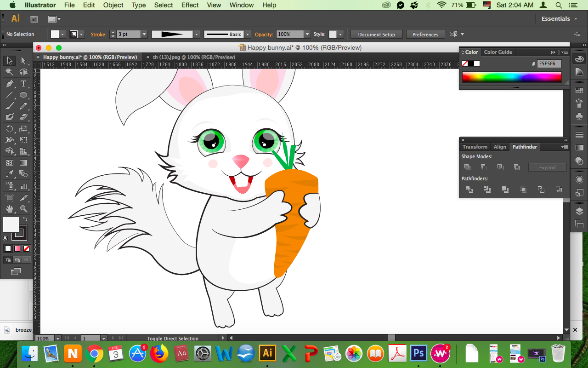
Task: Open the zoom level dropdown at bottom
Action: [58, 339]
